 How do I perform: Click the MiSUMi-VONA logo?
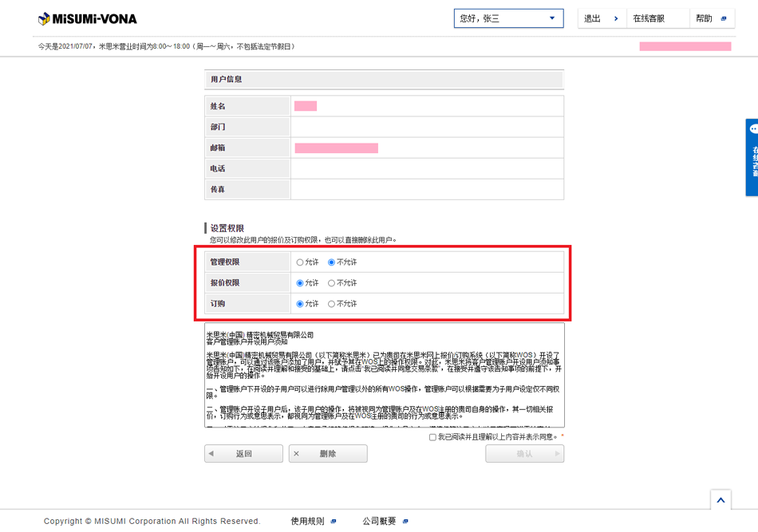pyautogui.click(x=88, y=18)
